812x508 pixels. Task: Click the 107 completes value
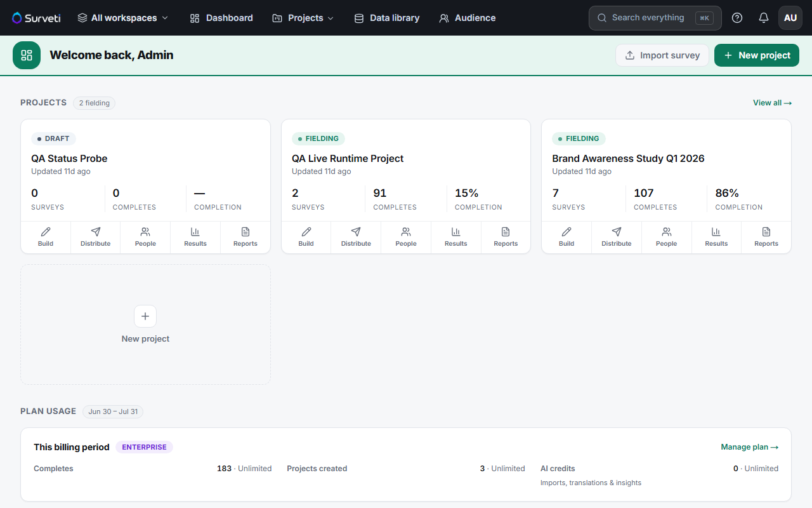click(x=644, y=193)
